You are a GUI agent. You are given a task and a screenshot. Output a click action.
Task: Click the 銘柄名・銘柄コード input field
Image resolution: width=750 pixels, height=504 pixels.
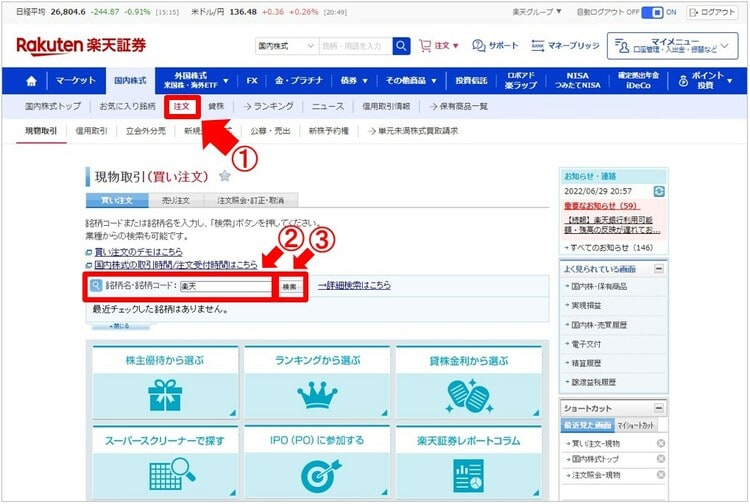226,286
